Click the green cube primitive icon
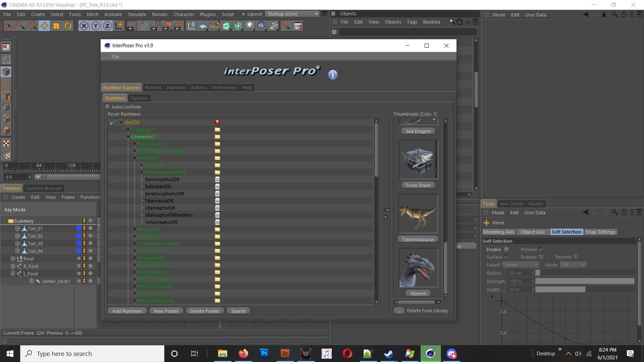Image resolution: width=644 pixels, height=362 pixels. tap(226, 26)
